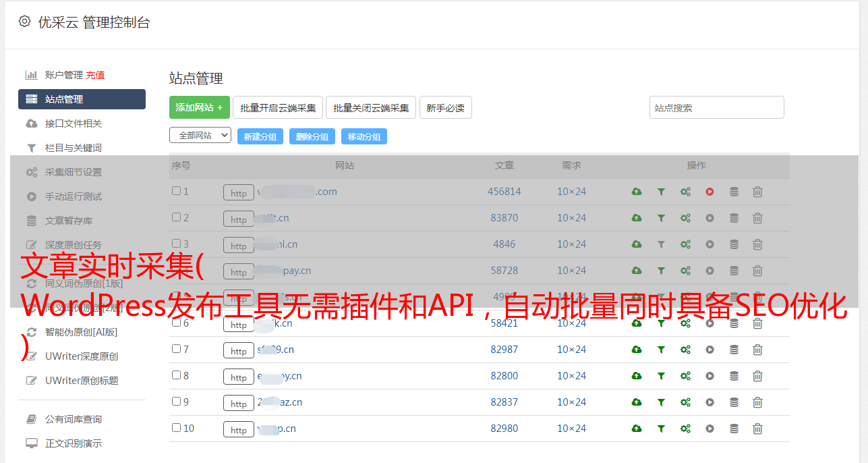Click the database icon in the 82837 row
Viewport: 868px width, 463px height.
(x=734, y=402)
